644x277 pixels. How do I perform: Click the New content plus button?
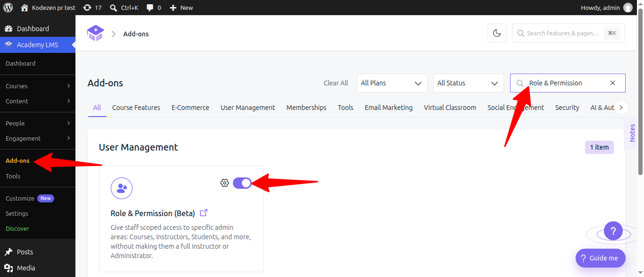click(x=182, y=8)
